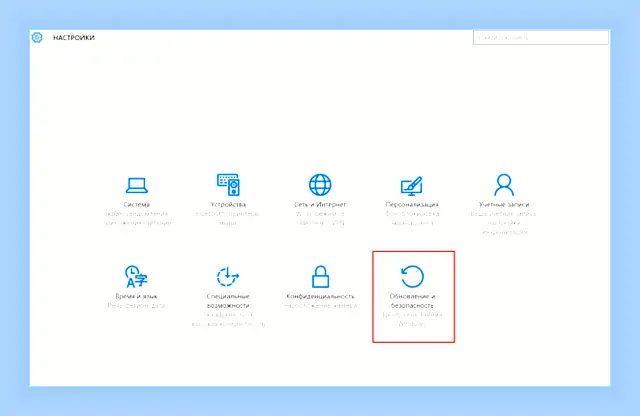Select the Специальные возможности label
The image size is (640, 416).
pyautogui.click(x=228, y=301)
